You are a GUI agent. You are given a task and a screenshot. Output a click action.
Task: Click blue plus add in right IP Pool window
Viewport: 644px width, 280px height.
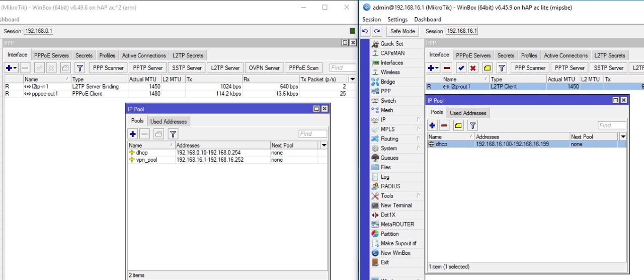(x=432, y=125)
